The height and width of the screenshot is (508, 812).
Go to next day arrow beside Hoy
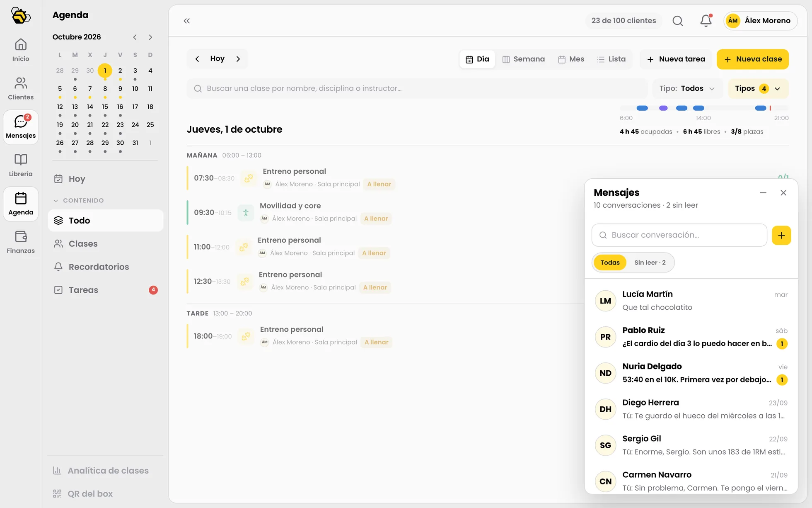238,59
